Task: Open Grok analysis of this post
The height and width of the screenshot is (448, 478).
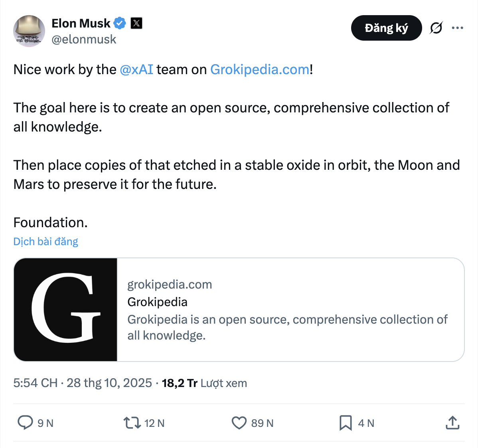Action: coord(436,28)
